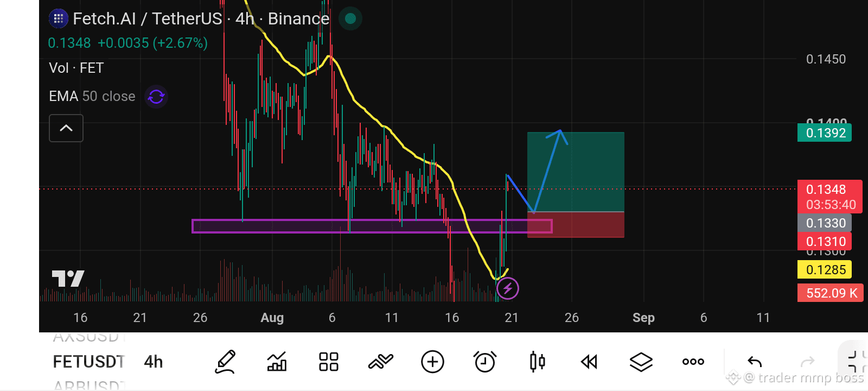Start bar replay with the rewind icon
Image resolution: width=868 pixels, height=391 pixels.
589,362
